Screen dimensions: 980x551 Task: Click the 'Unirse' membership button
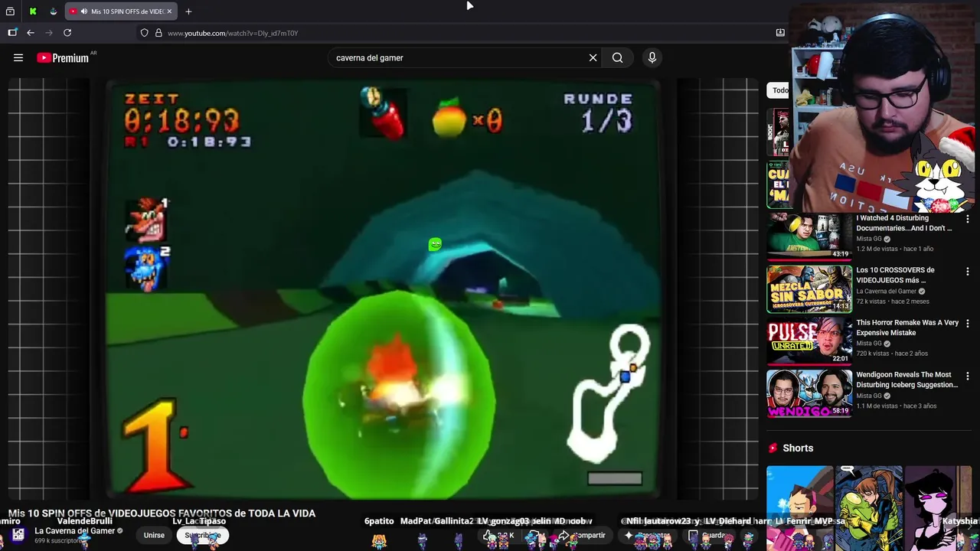tap(154, 535)
